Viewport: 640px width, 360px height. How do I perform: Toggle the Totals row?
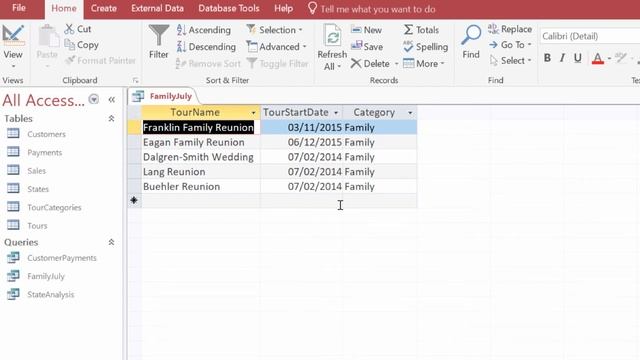coord(421,30)
